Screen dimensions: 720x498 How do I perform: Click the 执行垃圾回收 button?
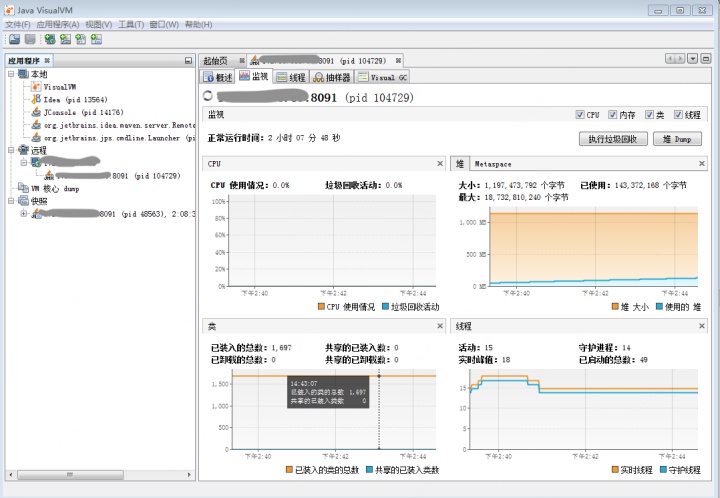coord(613,139)
